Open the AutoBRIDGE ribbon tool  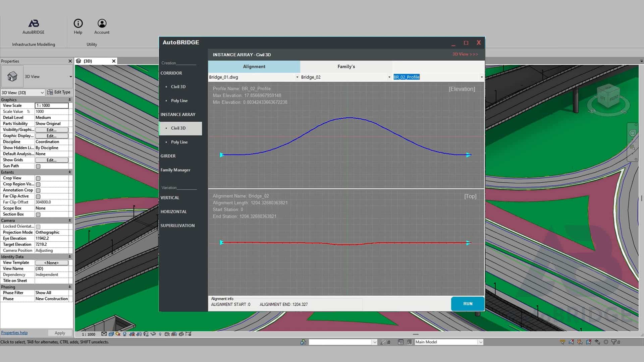coord(33,27)
